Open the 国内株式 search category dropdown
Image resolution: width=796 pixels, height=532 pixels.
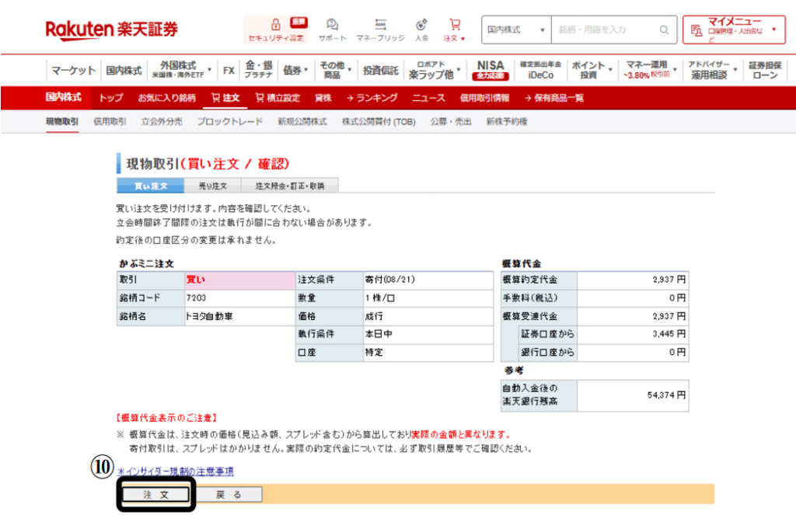point(516,30)
